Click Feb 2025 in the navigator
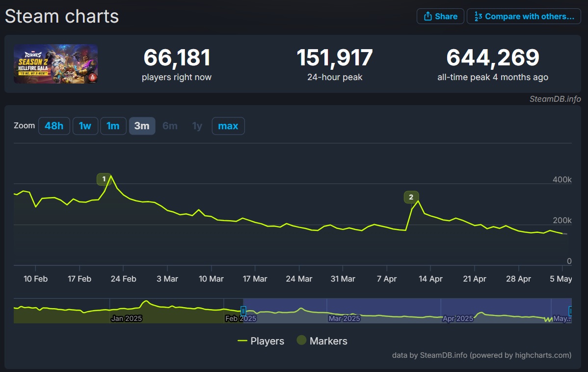The image size is (588, 372). tap(241, 318)
